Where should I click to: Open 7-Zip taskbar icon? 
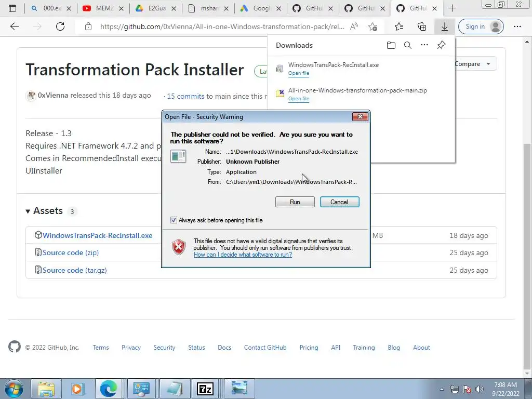pos(205,389)
